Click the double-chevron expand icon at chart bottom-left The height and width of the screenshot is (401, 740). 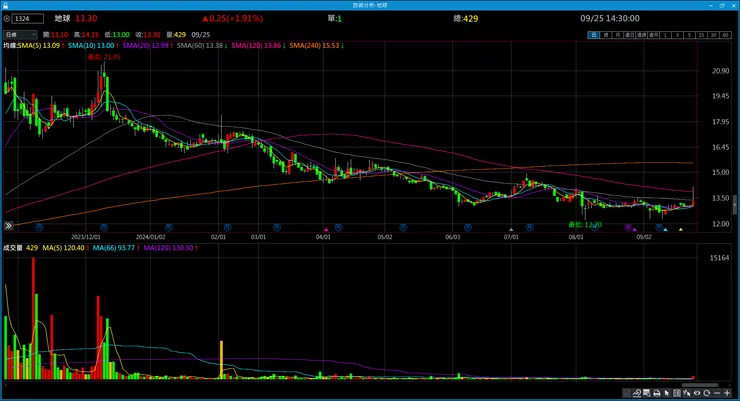pyautogui.click(x=8, y=226)
